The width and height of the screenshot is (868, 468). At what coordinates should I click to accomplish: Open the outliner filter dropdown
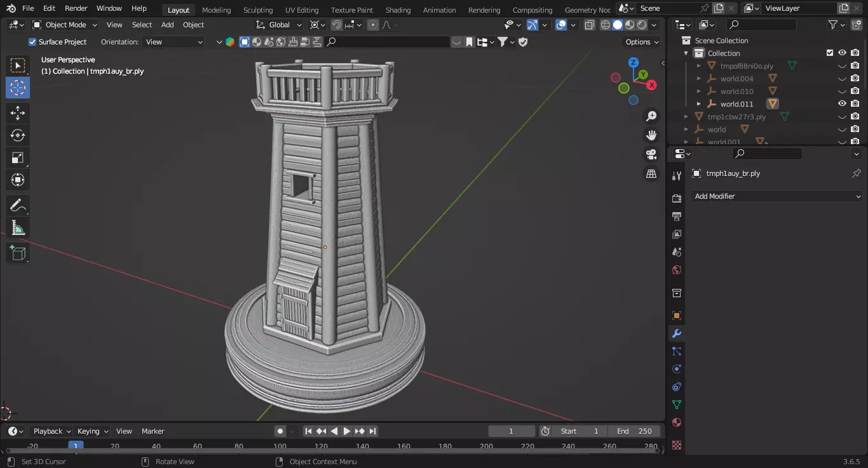point(837,25)
